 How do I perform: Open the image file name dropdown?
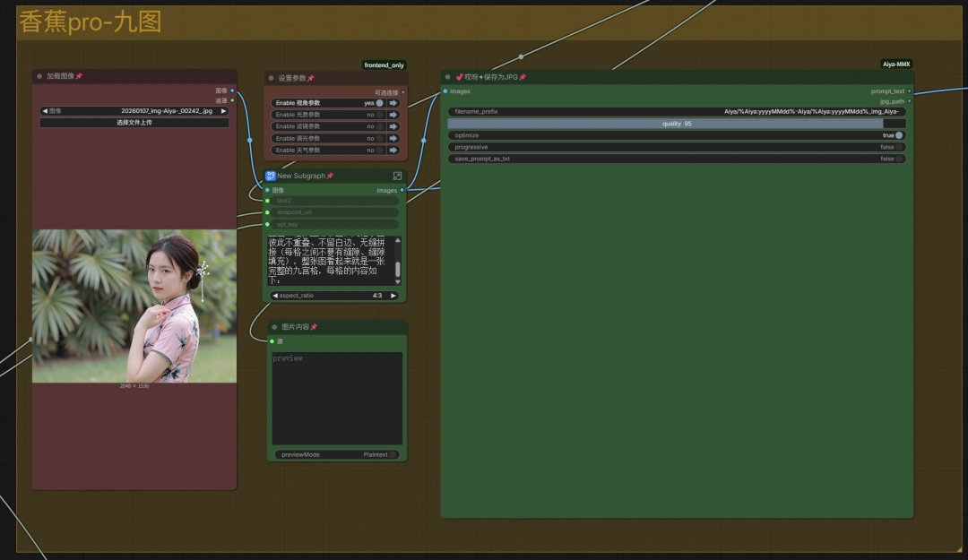click(x=134, y=111)
